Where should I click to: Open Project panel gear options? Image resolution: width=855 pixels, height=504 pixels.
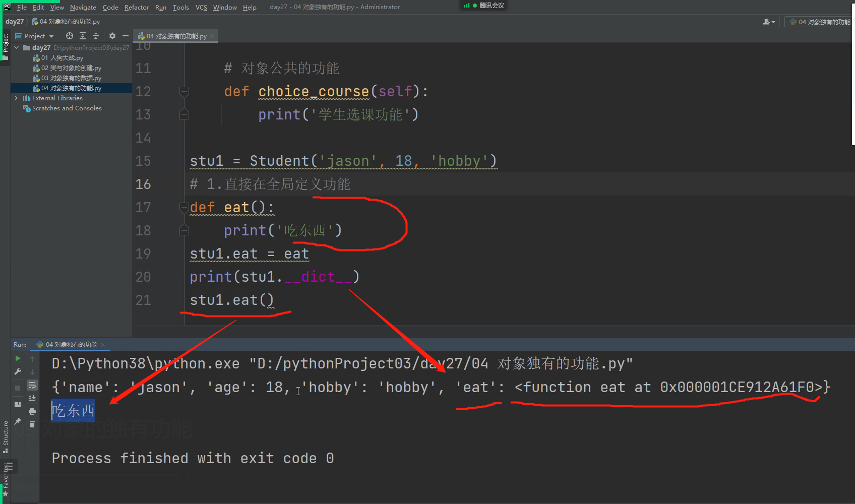tap(112, 36)
